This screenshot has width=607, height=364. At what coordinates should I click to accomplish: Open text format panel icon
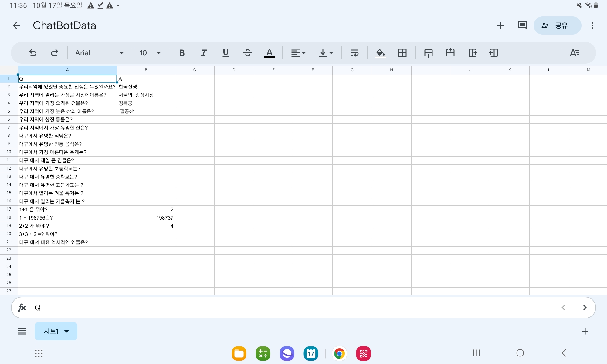click(574, 53)
